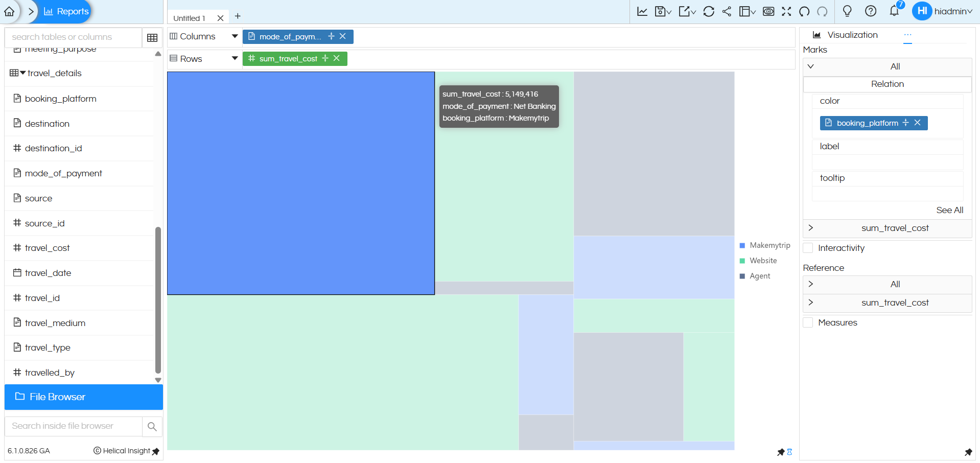Open the notifications bell
Image resolution: width=980 pixels, height=463 pixels.
(894, 11)
